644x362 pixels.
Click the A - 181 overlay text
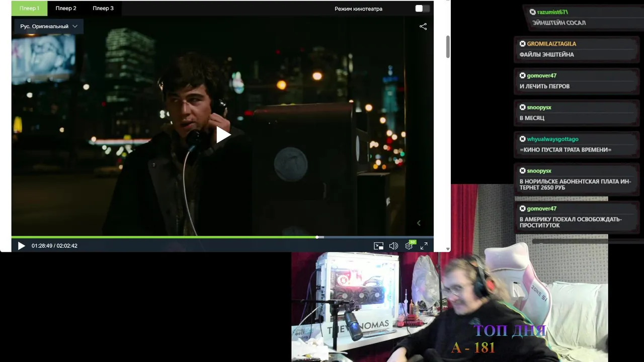tap(473, 347)
